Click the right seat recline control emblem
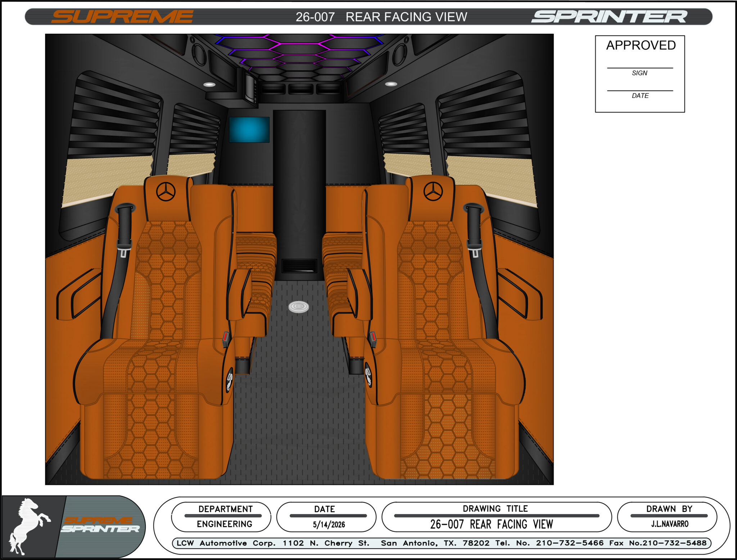This screenshot has width=737, height=560. point(368,374)
